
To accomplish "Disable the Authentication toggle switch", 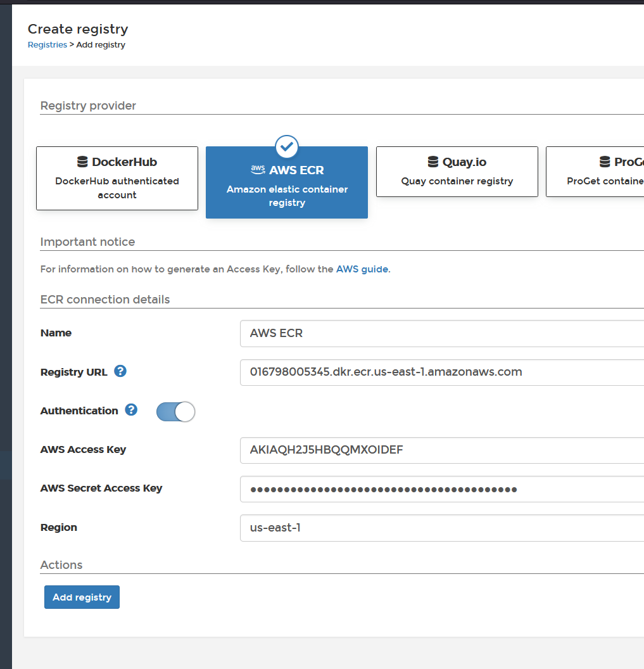I will (175, 412).
